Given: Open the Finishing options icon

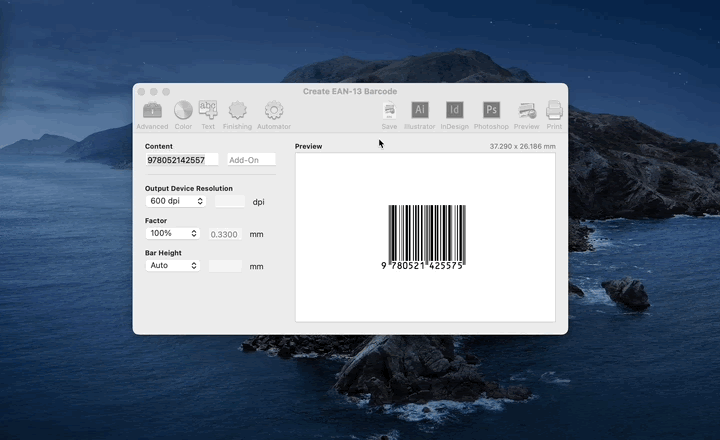Looking at the screenshot, I should (237, 115).
